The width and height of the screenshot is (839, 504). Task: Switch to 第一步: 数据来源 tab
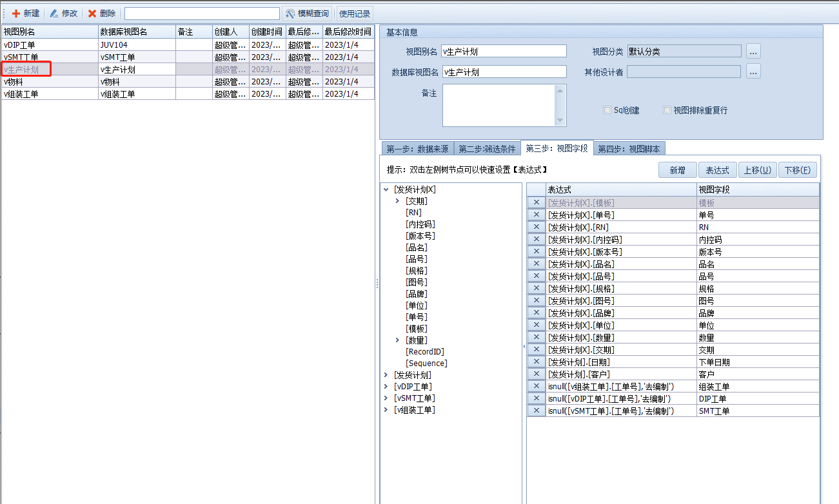point(417,149)
